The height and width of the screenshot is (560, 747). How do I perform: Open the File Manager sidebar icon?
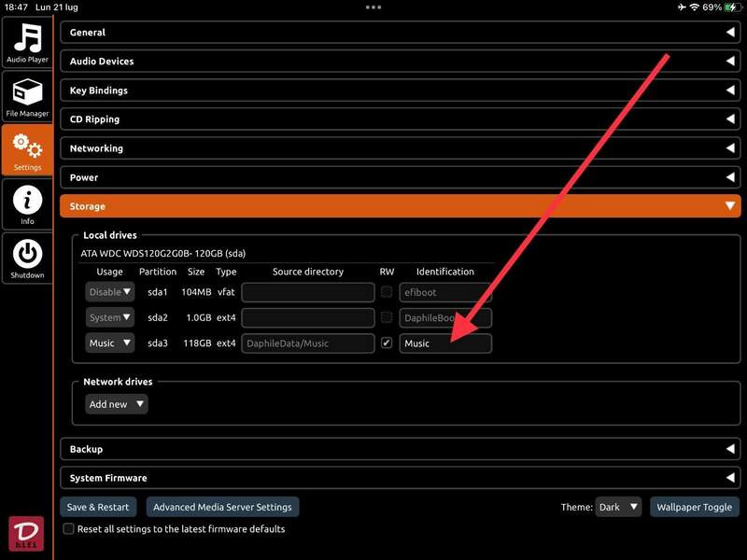(27, 97)
